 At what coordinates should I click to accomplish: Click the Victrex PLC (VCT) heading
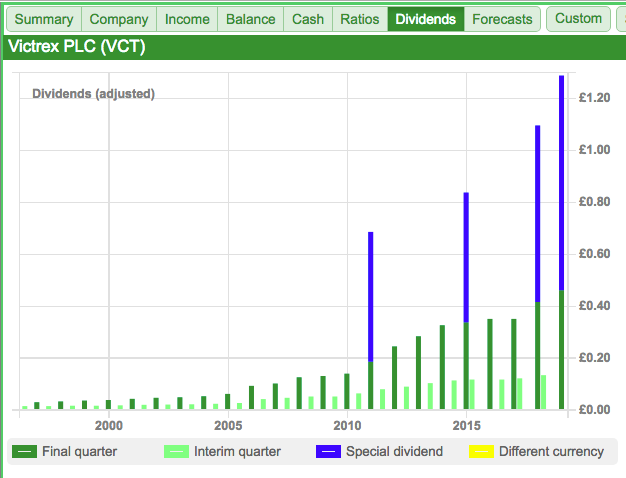coord(77,47)
